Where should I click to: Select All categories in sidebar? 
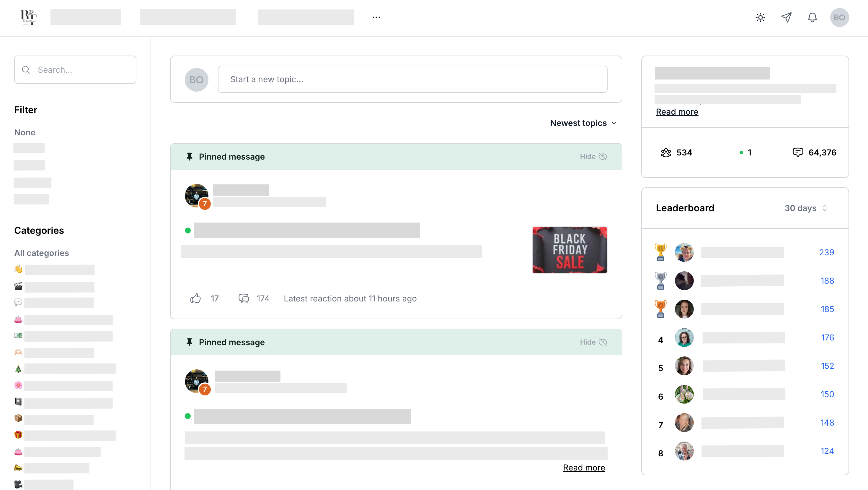pos(41,253)
